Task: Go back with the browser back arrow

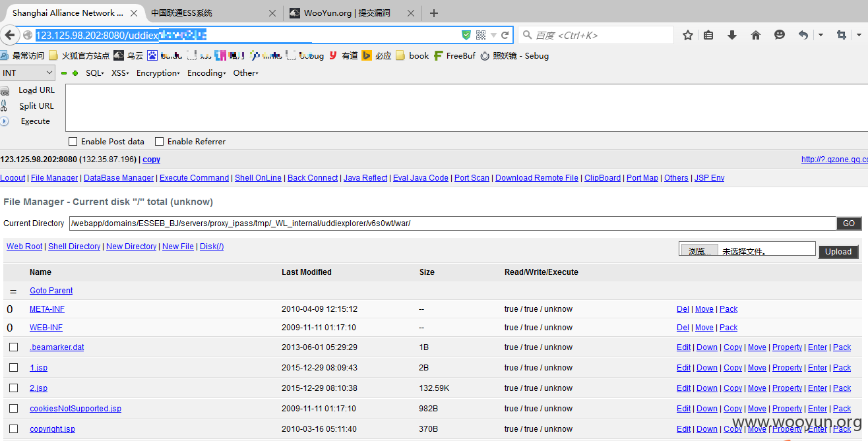Action: [x=9, y=35]
